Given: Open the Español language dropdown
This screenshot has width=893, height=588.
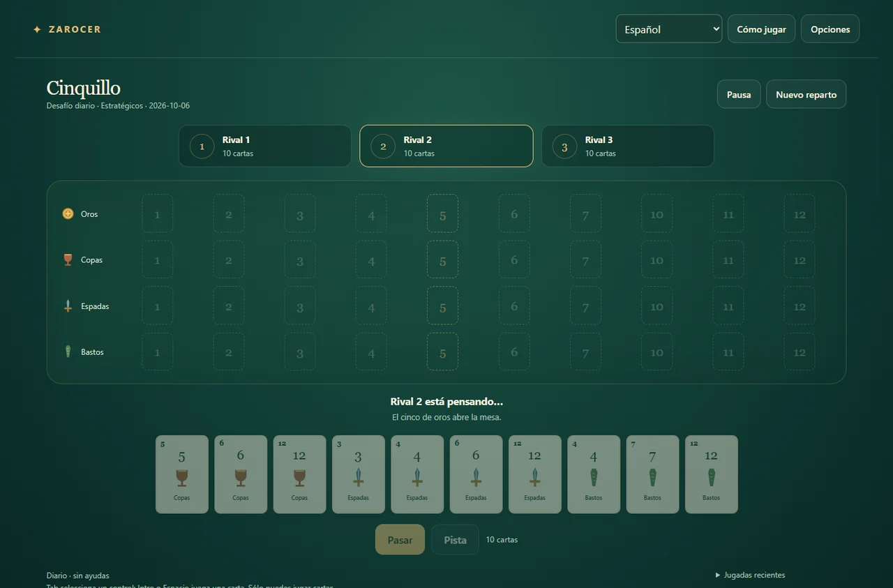Looking at the screenshot, I should pos(669,29).
